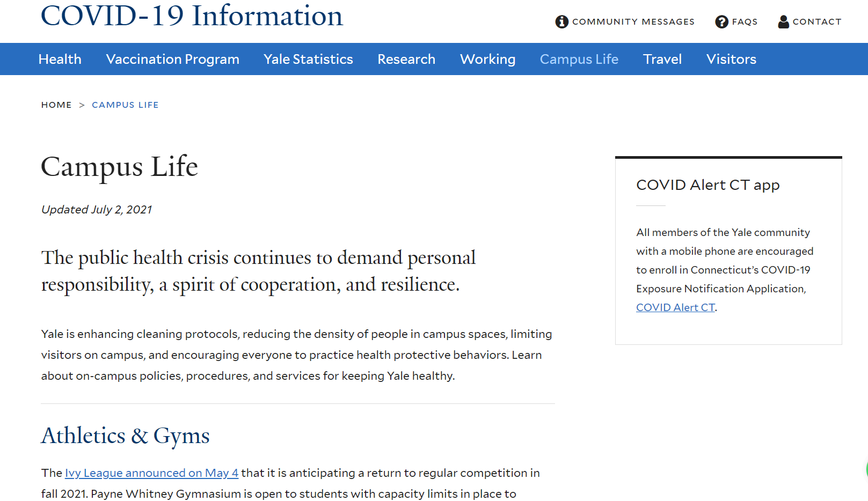Go to the Contact page

(x=817, y=21)
